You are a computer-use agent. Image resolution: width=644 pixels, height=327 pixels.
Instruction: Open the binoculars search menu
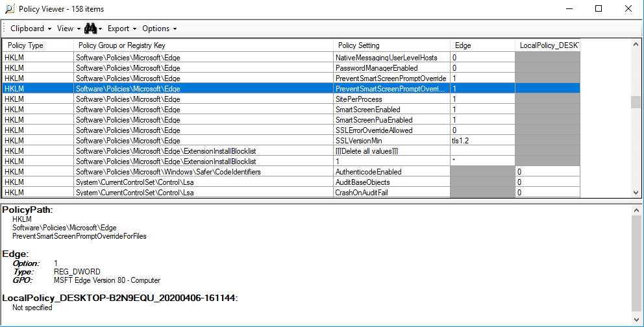(x=93, y=29)
